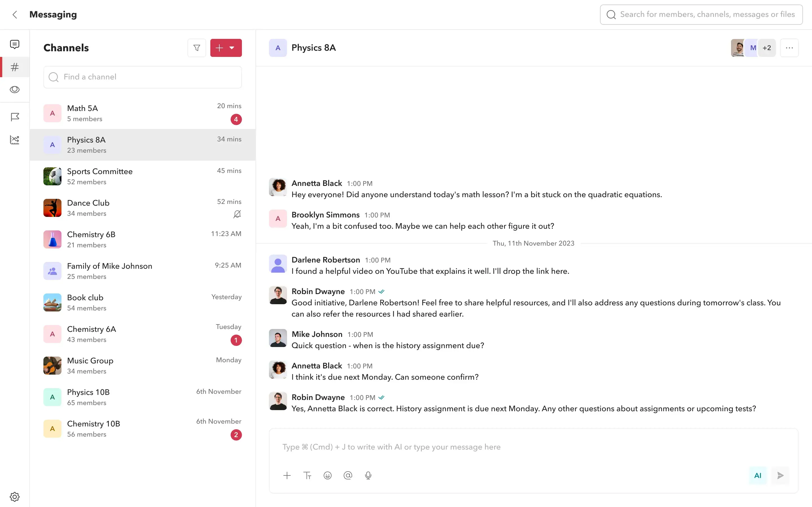812x507 pixels.
Task: Open the flag icon in sidebar
Action: (14, 117)
